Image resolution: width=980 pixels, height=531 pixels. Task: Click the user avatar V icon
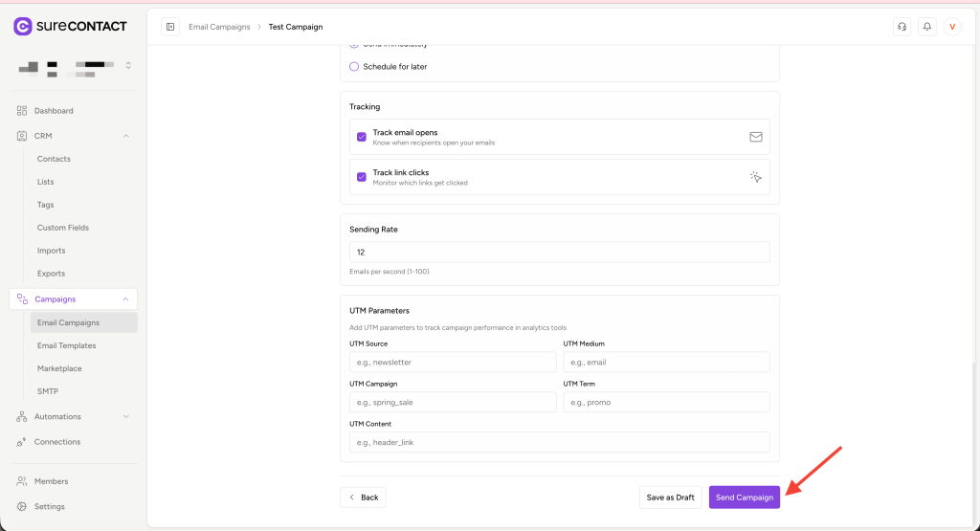tap(952, 27)
